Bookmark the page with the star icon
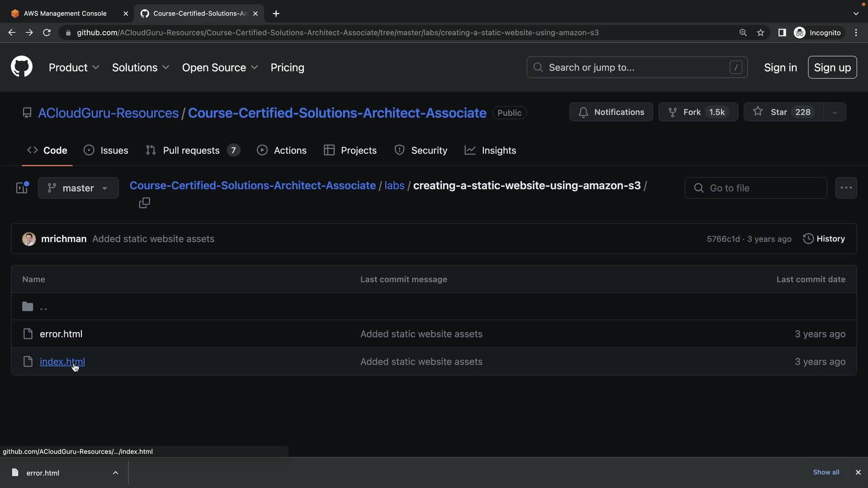Image resolution: width=868 pixels, height=488 pixels. point(760,33)
